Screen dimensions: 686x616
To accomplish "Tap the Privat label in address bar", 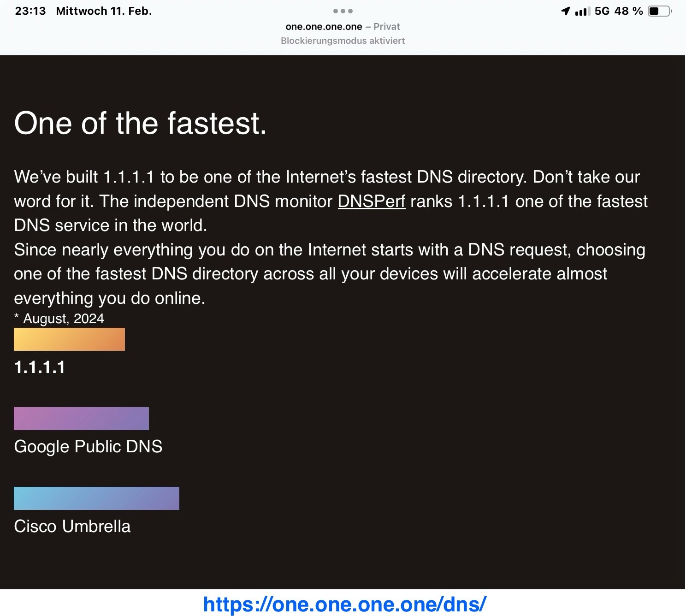I will pos(386,27).
